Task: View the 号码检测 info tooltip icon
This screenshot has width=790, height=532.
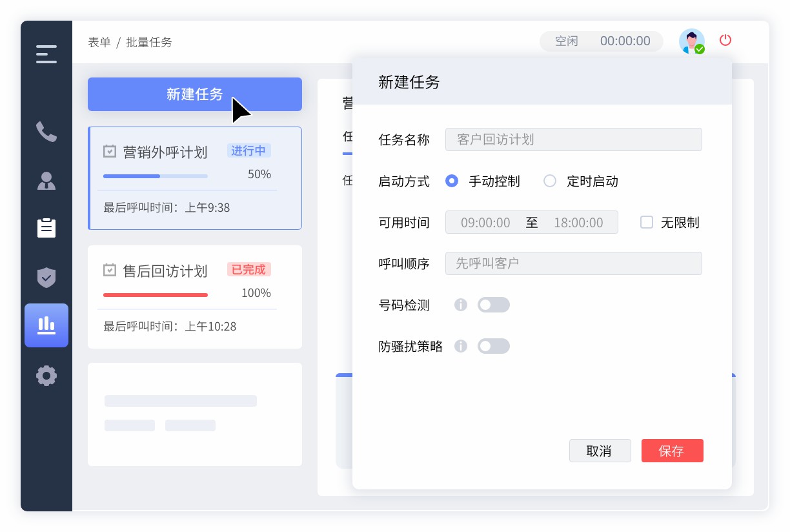Action: pos(460,305)
